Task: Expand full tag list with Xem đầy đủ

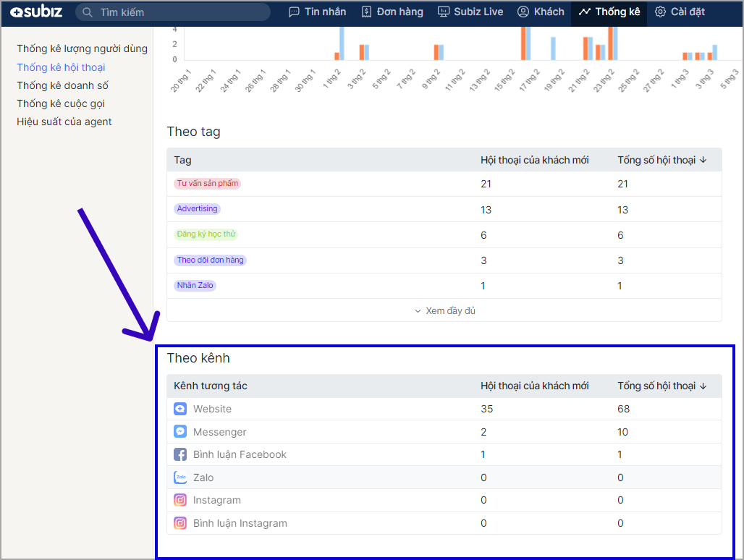Action: coord(444,311)
